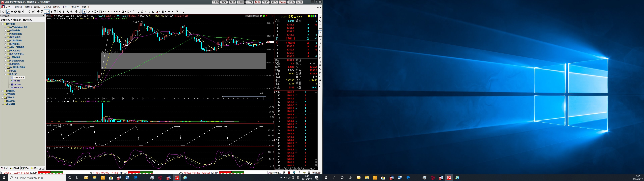
Task: Select the bo-top formula item
Action: 17,81
